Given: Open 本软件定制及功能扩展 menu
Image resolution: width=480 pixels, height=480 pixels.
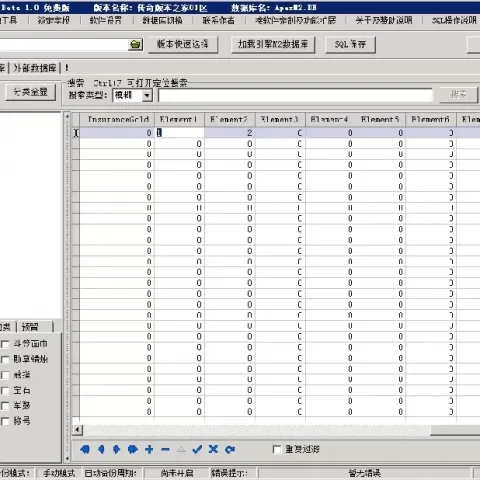Looking at the screenshot, I should (295, 20).
